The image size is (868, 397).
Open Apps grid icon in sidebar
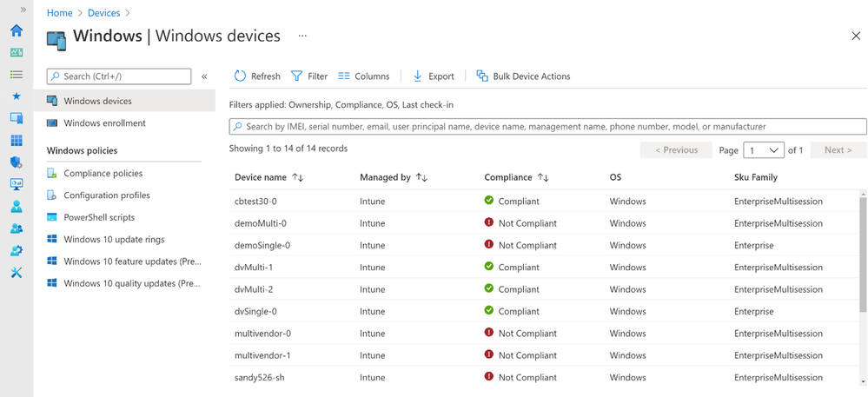[x=17, y=140]
